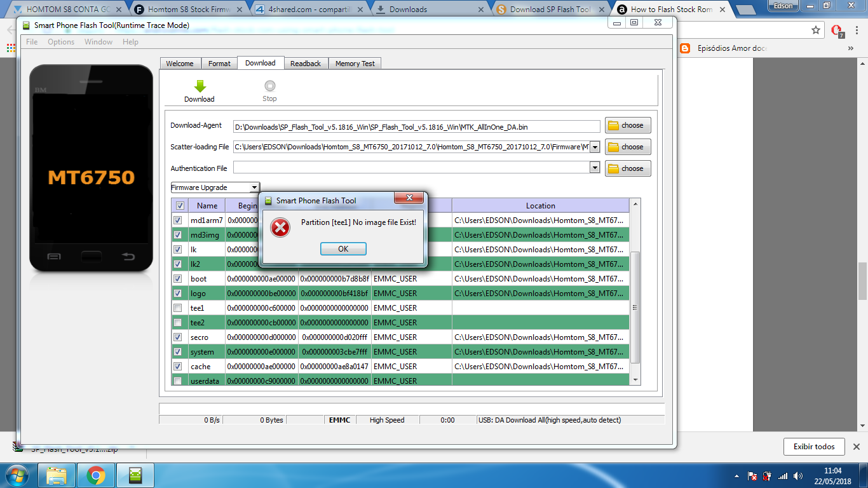The height and width of the screenshot is (488, 868).
Task: Open the volume speaker tray icon
Action: pyautogui.click(x=798, y=476)
